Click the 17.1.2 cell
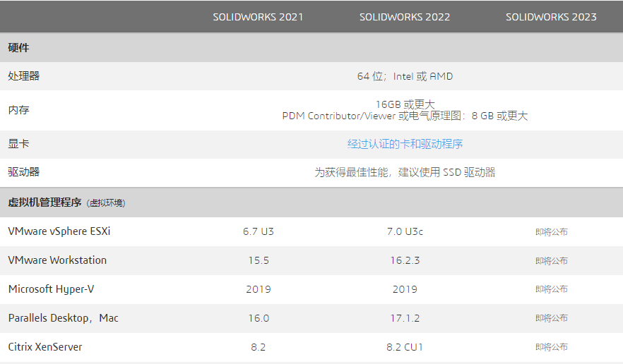The width and height of the screenshot is (623, 364). 405,318
